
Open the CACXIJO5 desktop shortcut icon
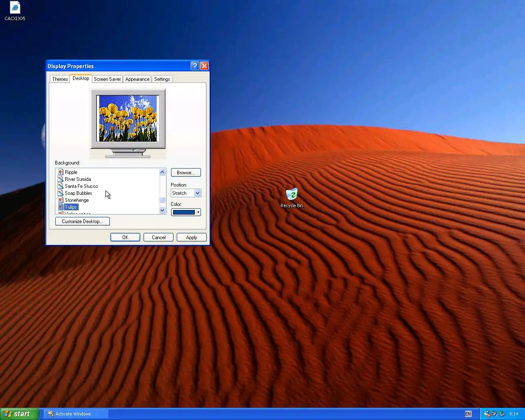[x=15, y=8]
